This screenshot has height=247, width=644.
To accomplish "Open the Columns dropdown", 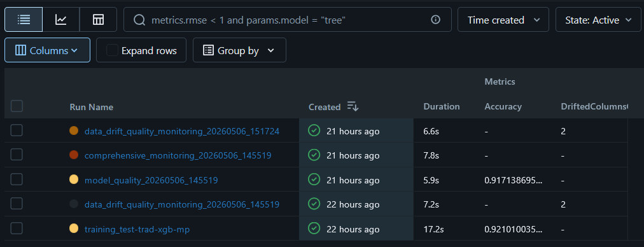I will [47, 50].
